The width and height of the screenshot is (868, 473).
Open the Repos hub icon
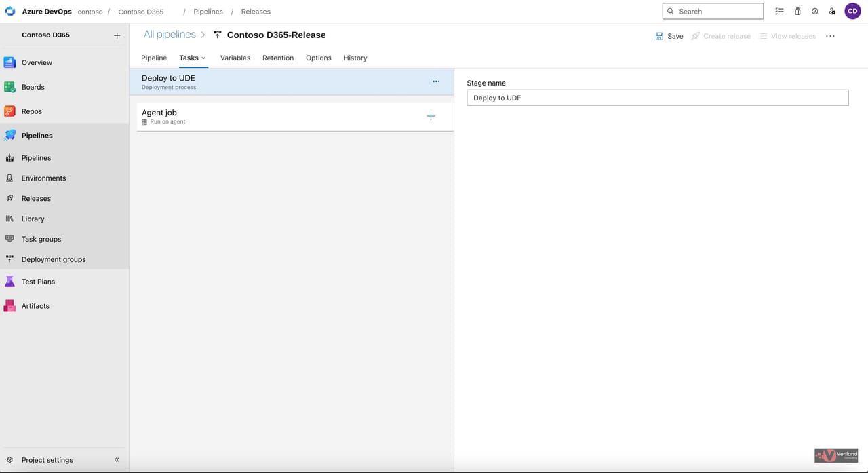[x=9, y=111]
